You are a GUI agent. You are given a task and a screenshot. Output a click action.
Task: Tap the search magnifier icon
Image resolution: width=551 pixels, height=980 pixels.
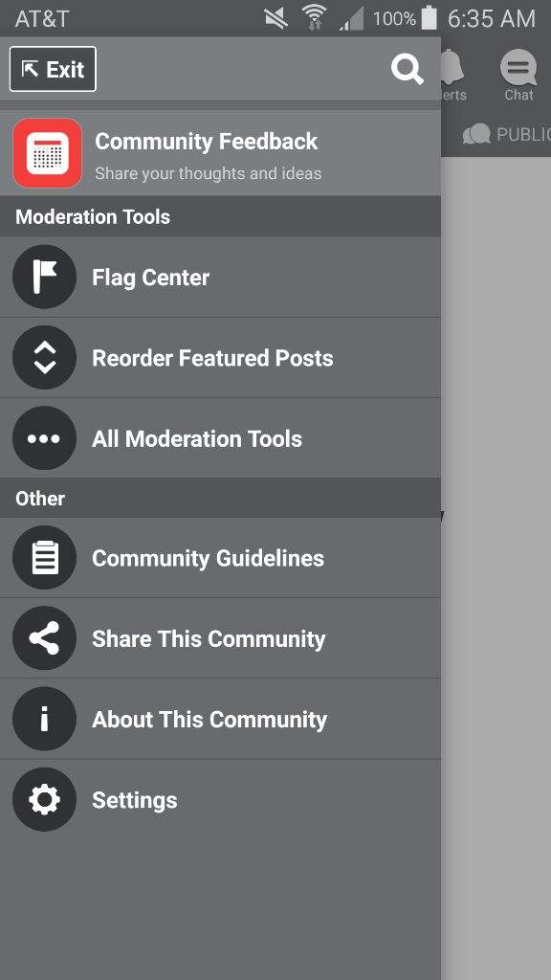click(x=408, y=69)
